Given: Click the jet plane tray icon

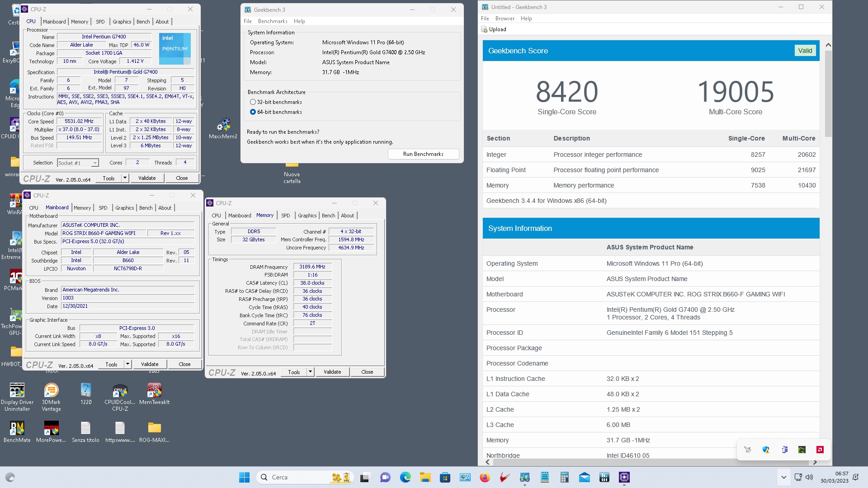Looking at the screenshot, I should (748, 450).
